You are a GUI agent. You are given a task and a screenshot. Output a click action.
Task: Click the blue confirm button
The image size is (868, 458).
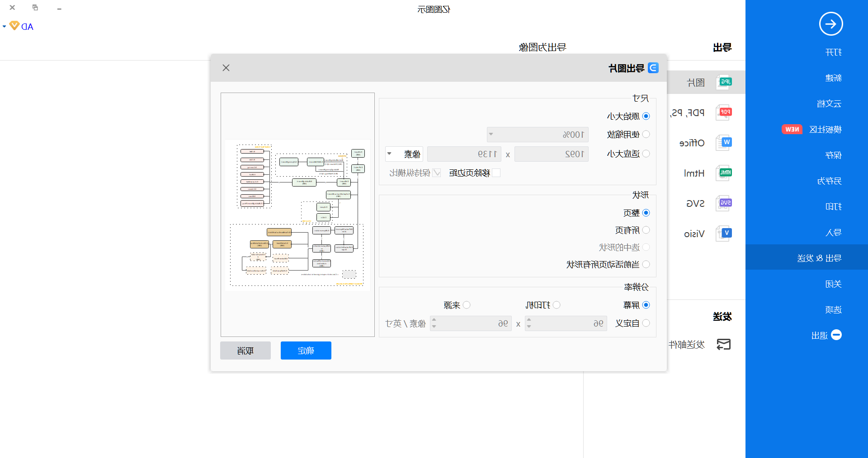click(306, 351)
